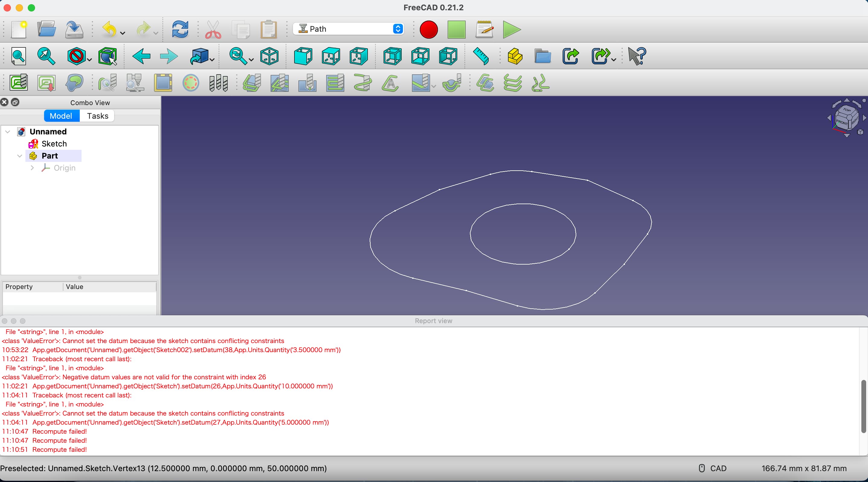Create a Path Job

click(19, 83)
